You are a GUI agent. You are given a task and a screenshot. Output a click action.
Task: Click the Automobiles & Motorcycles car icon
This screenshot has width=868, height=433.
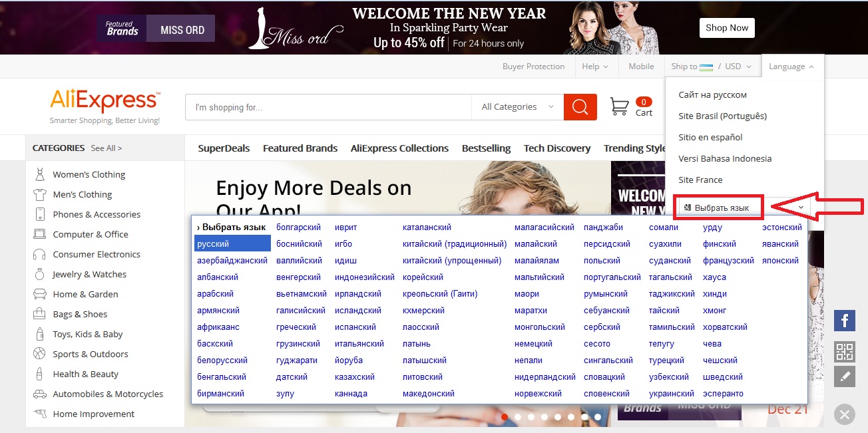click(40, 394)
